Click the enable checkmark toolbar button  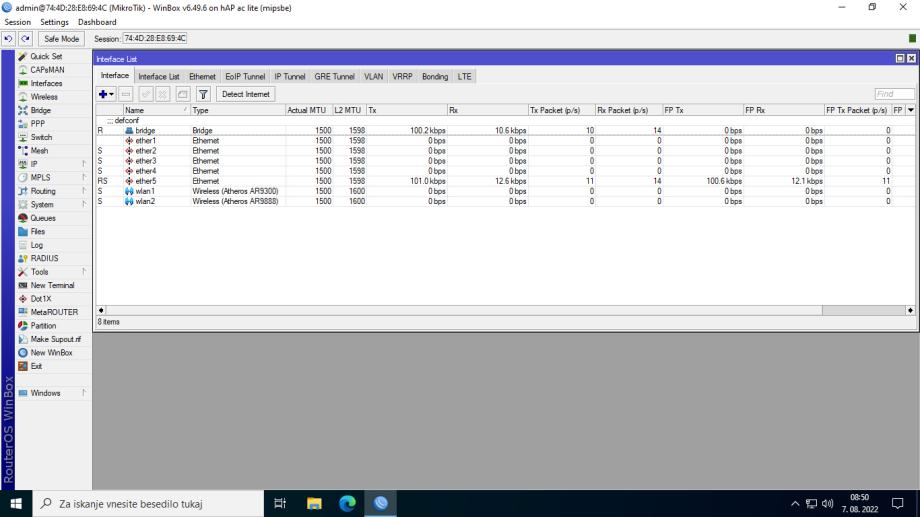coord(145,94)
